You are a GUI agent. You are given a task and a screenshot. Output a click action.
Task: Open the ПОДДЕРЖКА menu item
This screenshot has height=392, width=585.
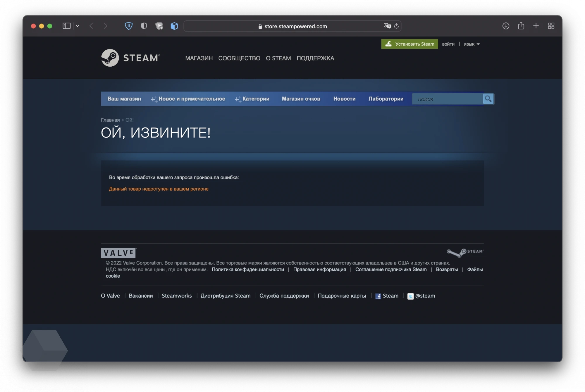pos(315,58)
